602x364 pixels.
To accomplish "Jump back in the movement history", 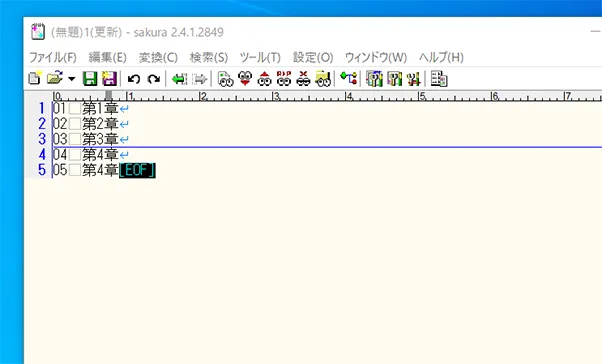I will click(x=179, y=79).
